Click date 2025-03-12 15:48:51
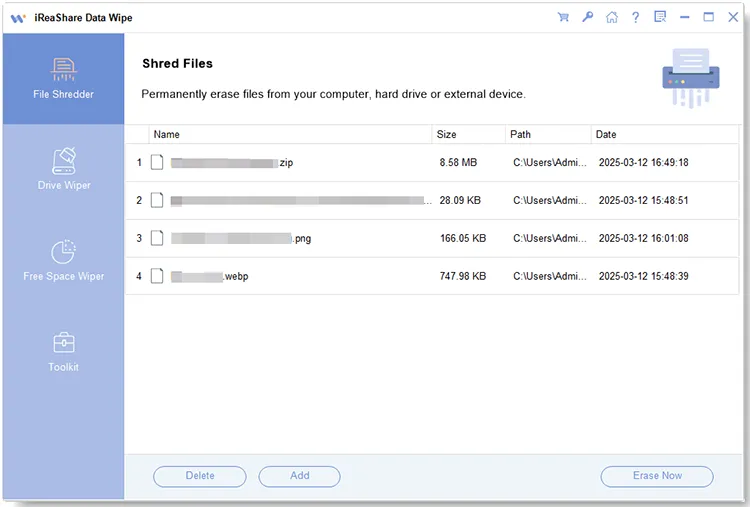The width and height of the screenshot is (750, 507). pos(644,200)
